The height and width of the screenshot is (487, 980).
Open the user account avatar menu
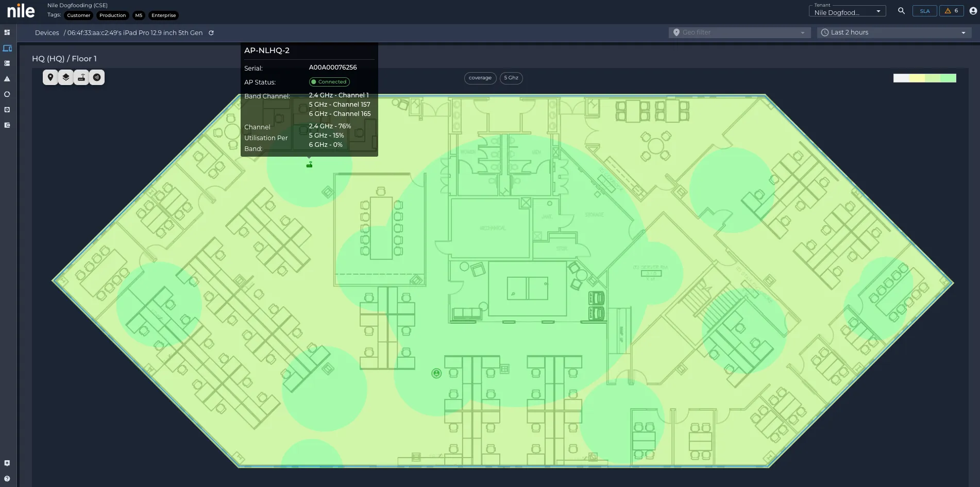tap(973, 11)
